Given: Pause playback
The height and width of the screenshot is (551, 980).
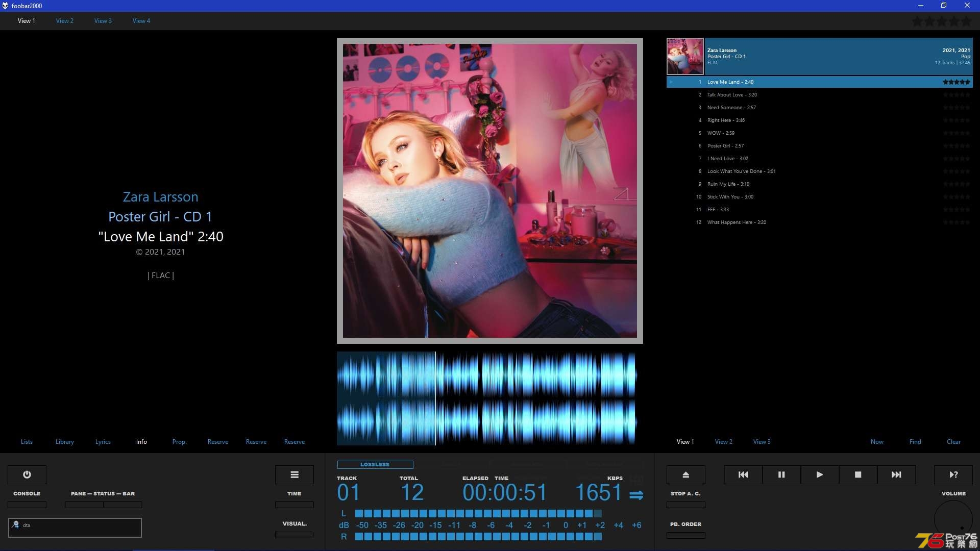Looking at the screenshot, I should click(781, 474).
